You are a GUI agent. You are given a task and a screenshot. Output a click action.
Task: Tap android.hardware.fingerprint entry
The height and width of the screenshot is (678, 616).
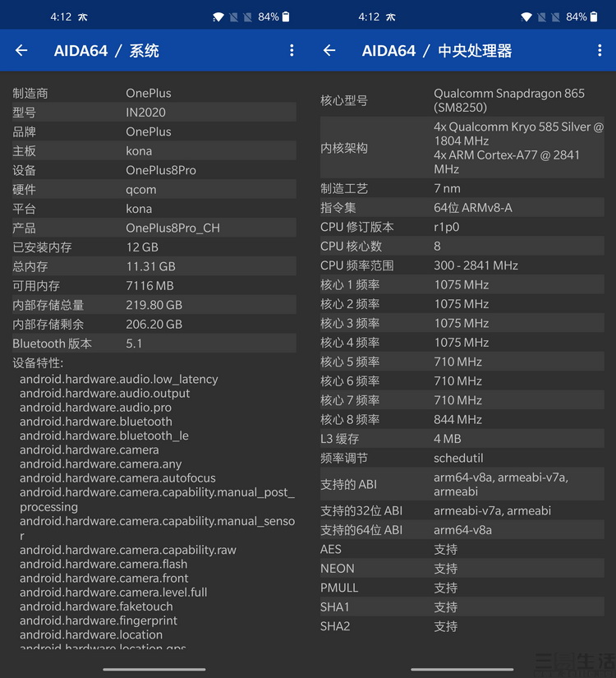click(99, 620)
